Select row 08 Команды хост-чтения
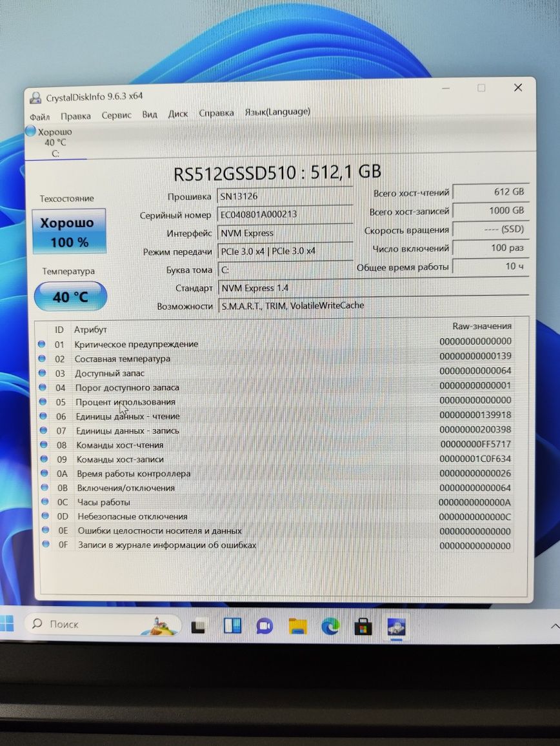The image size is (560, 746). click(276, 445)
